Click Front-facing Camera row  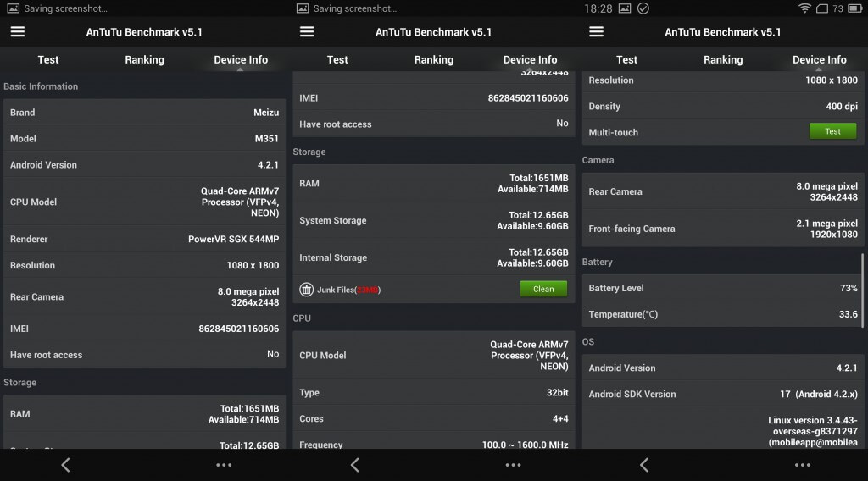(x=723, y=229)
